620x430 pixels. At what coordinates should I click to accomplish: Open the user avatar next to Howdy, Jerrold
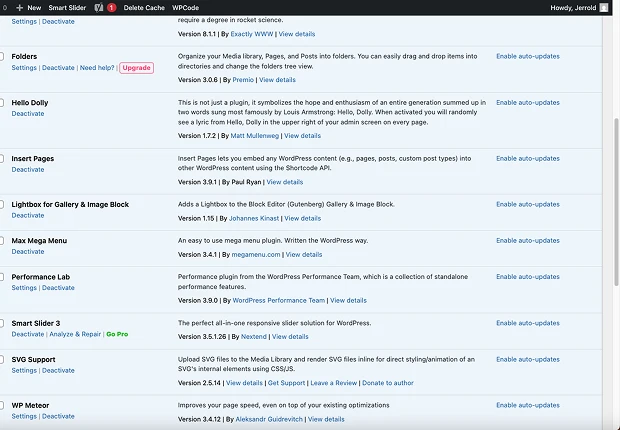coord(604,8)
